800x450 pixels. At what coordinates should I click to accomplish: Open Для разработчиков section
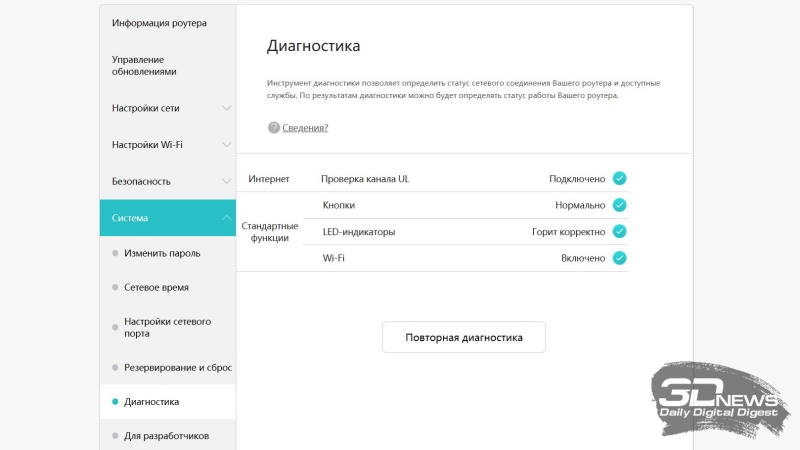[166, 436]
